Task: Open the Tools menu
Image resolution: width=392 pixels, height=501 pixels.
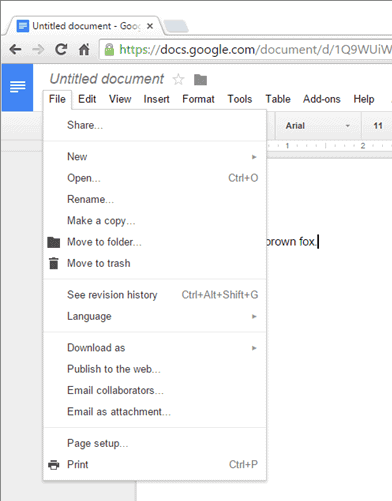Action: 240,99
